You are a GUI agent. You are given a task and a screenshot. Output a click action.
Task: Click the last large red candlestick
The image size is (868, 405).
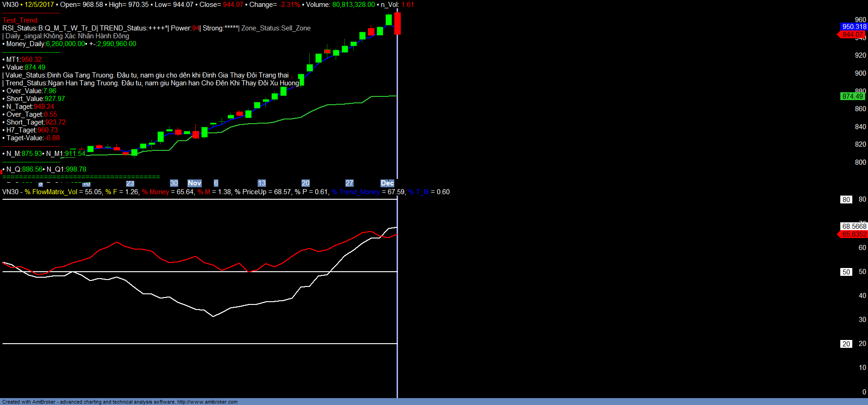pos(397,24)
